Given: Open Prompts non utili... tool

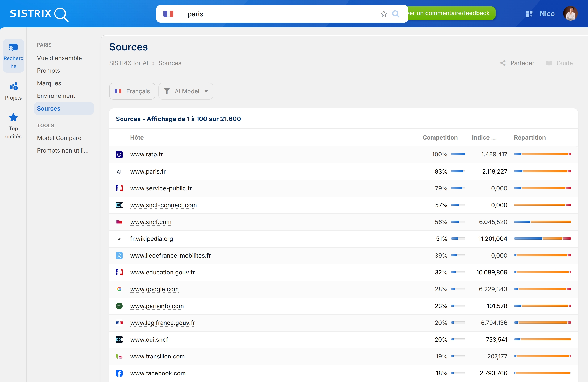Looking at the screenshot, I should tap(63, 150).
